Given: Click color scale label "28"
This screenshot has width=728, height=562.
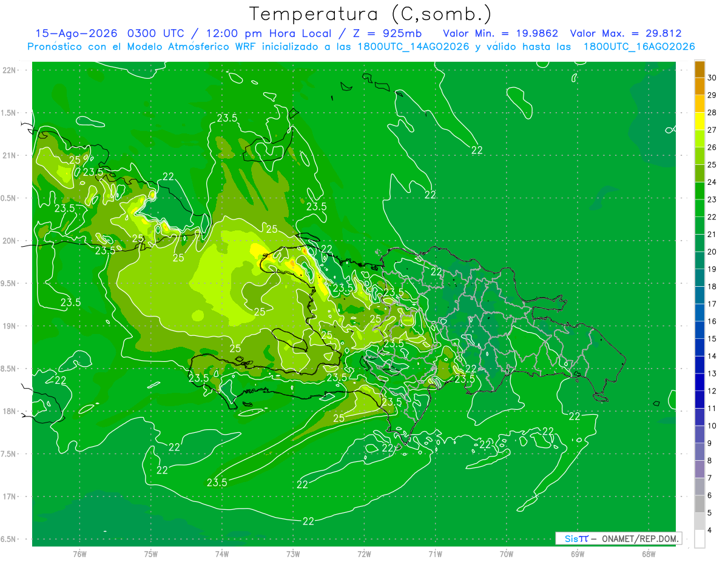Looking at the screenshot, I should click(x=713, y=113).
